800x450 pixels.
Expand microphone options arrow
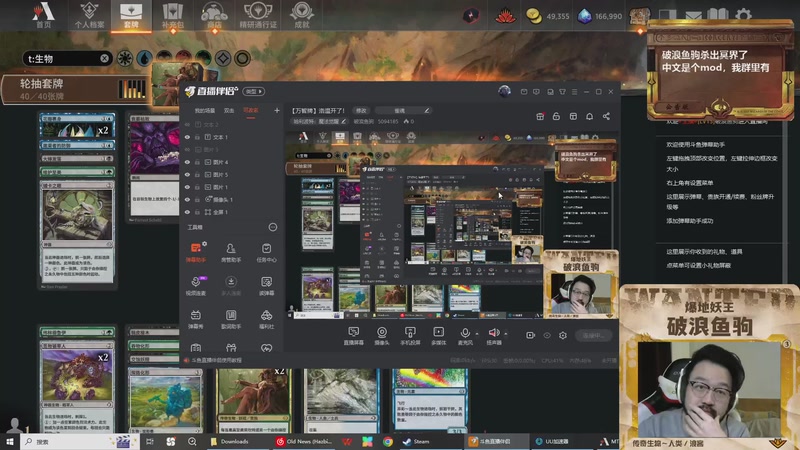477,334
